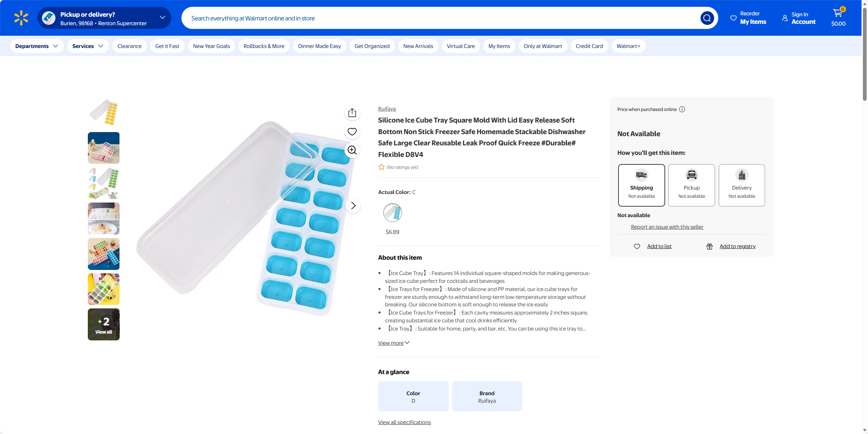The height and width of the screenshot is (434, 868).
Task: Click the share icon on product image
Action: [352, 113]
